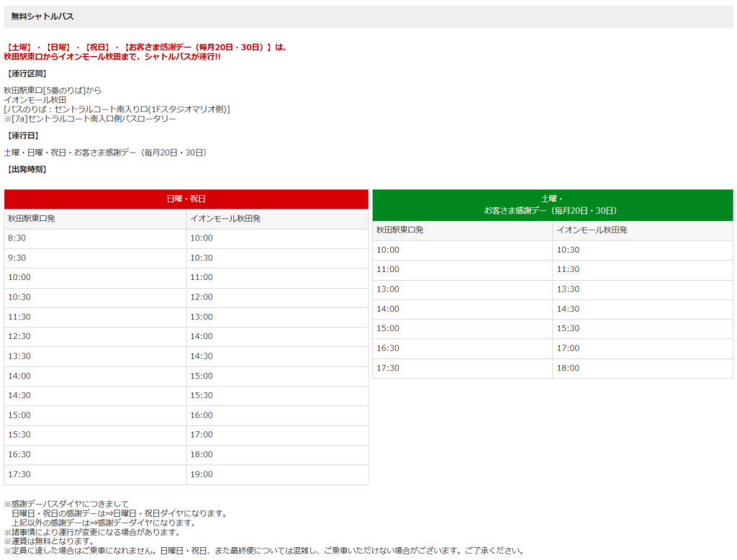Click 13:00 mall departure in Sunday table

[202, 317]
